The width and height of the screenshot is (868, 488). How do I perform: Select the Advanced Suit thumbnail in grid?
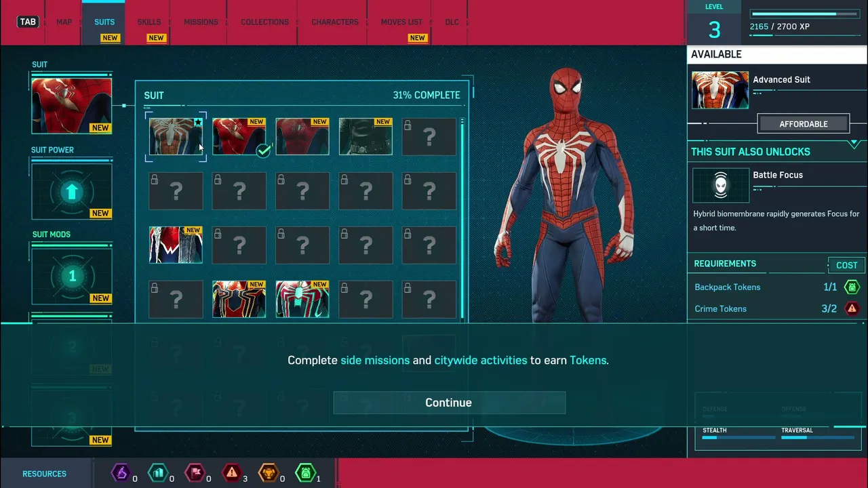pyautogui.click(x=176, y=136)
